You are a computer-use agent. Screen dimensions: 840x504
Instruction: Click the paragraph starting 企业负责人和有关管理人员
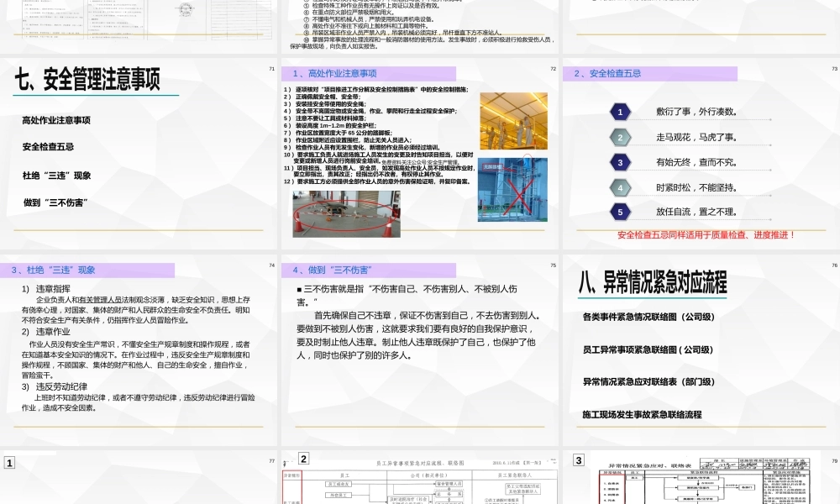tap(136, 310)
